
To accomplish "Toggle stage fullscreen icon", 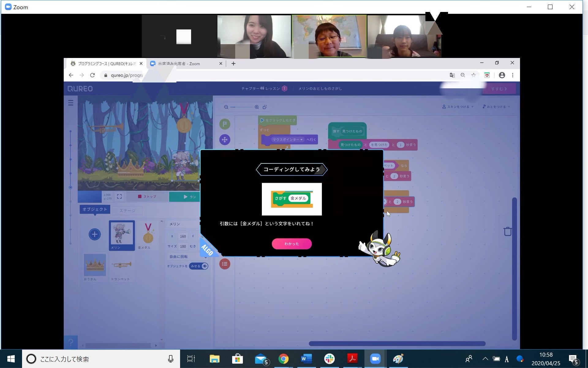I will 119,197.
